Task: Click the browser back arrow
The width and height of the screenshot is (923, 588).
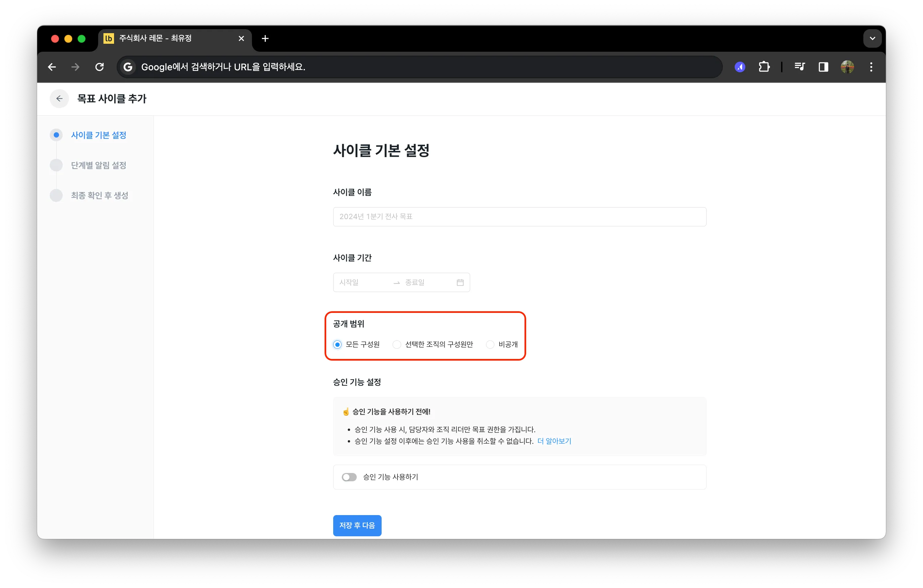Action: click(x=52, y=67)
